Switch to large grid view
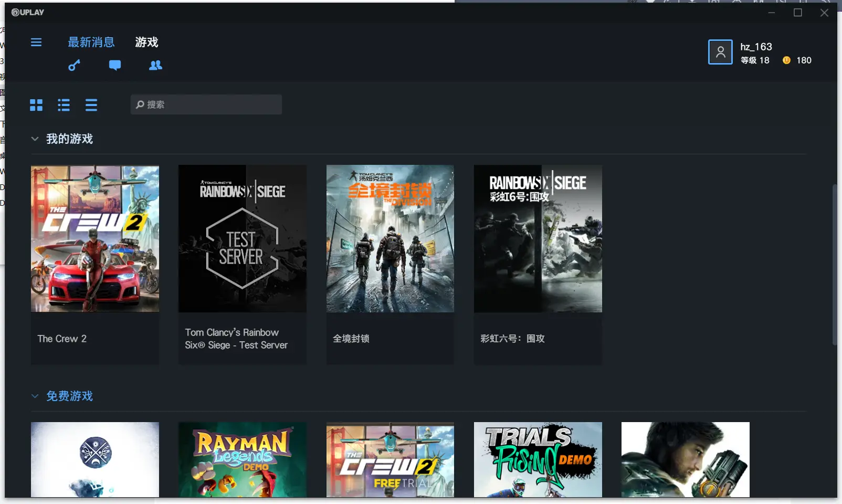 coord(36,105)
